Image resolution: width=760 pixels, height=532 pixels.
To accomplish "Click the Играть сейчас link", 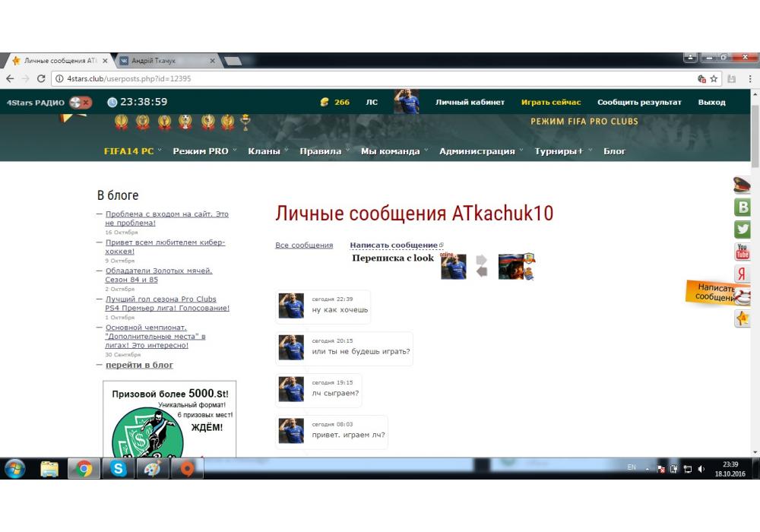I will [550, 102].
